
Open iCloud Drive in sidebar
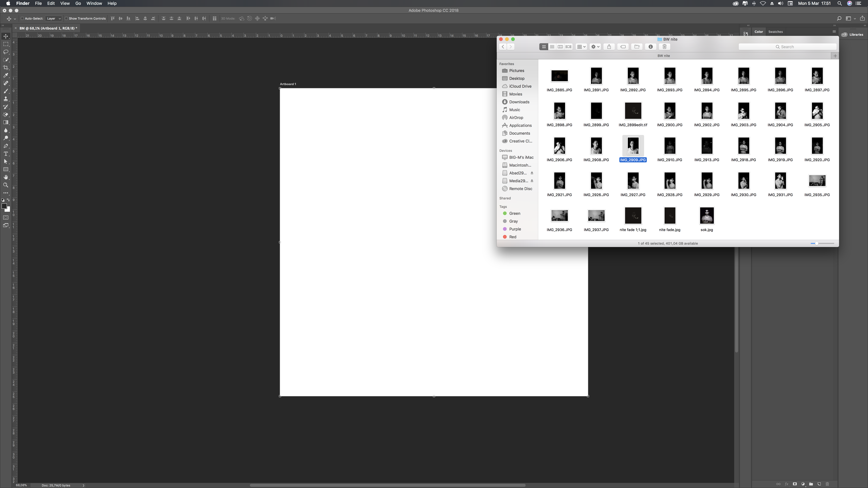(520, 86)
